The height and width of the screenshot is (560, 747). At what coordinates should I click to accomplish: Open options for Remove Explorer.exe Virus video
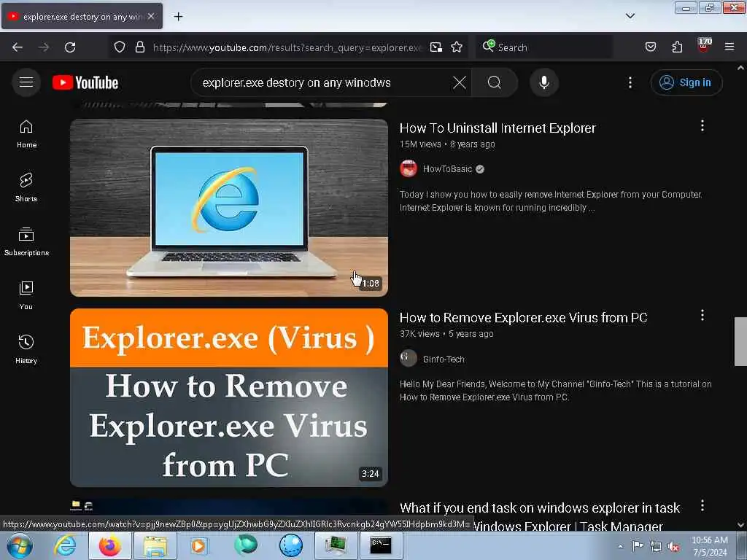click(x=703, y=315)
